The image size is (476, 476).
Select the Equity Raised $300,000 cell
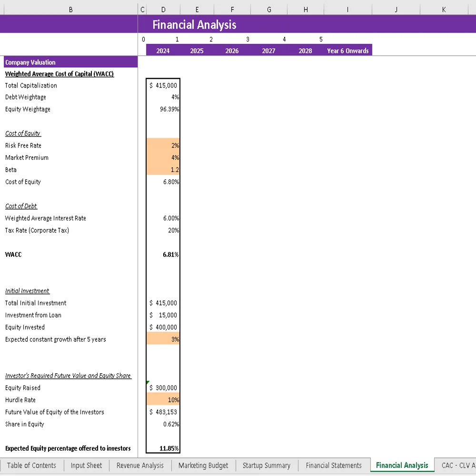point(163,387)
